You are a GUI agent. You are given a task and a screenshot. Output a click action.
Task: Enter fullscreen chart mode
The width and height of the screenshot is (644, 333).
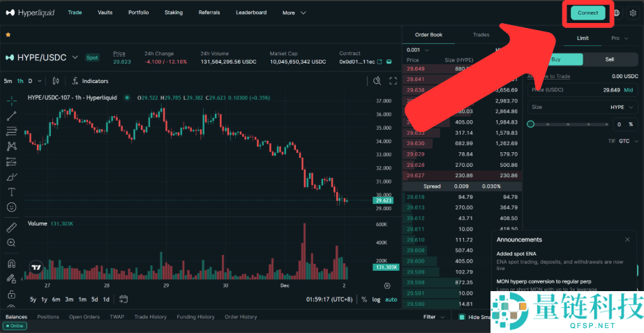pos(393,81)
